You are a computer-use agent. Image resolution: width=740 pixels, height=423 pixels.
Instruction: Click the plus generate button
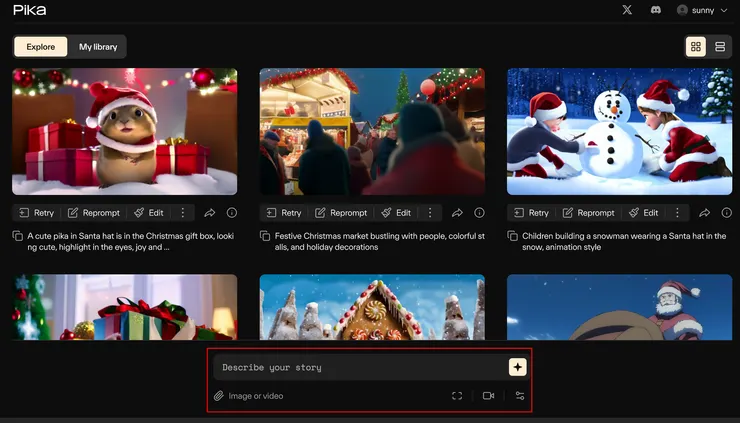[518, 367]
